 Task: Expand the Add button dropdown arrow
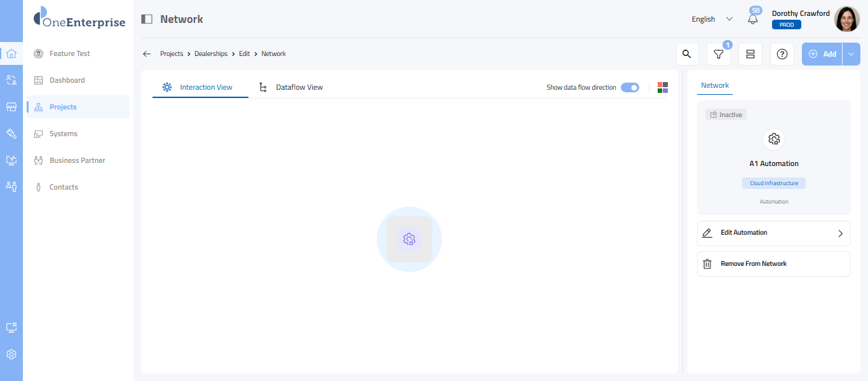pos(851,54)
